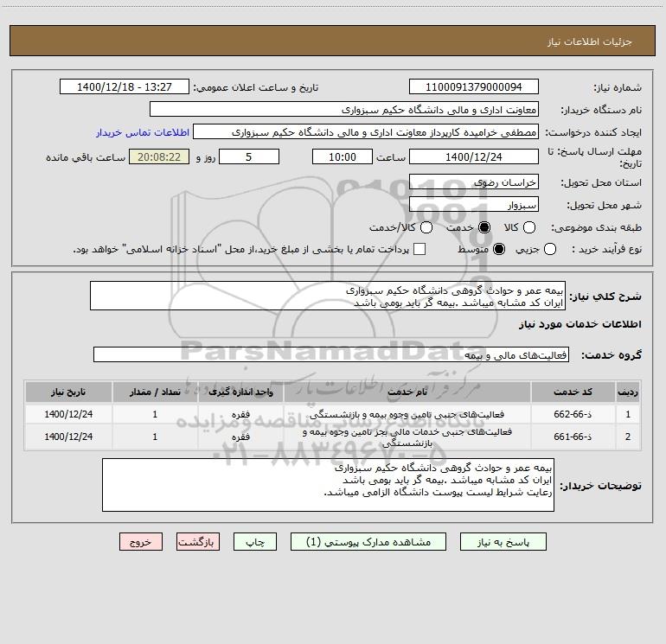Click the کد خدمت column header
666x644 pixels.
click(x=573, y=392)
